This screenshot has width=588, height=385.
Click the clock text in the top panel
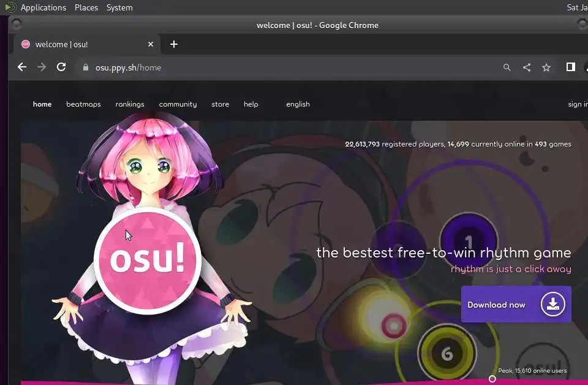[x=577, y=7]
